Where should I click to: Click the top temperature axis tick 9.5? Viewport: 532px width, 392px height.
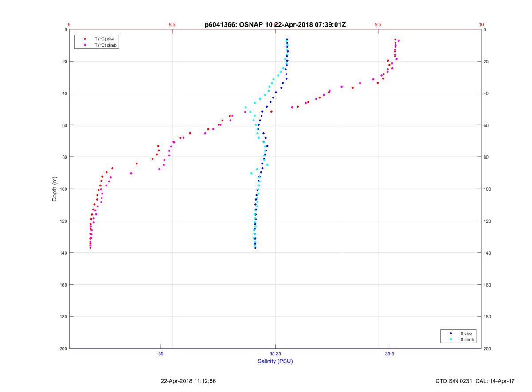point(378,25)
